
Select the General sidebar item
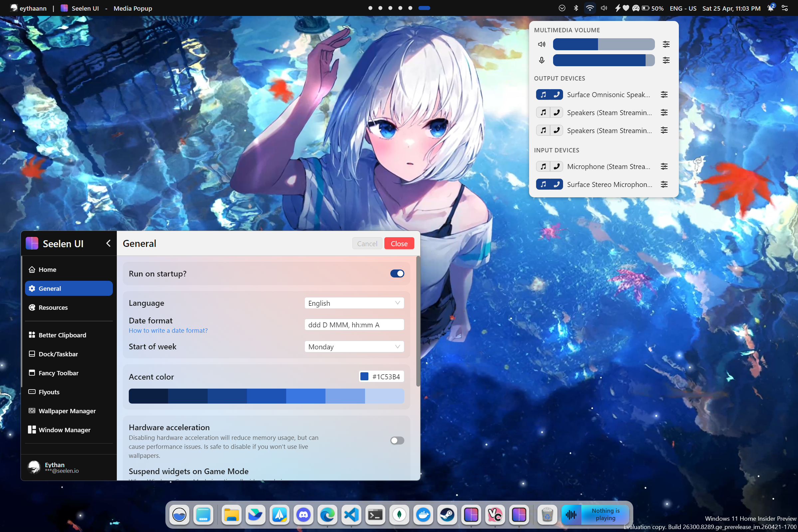click(x=69, y=288)
